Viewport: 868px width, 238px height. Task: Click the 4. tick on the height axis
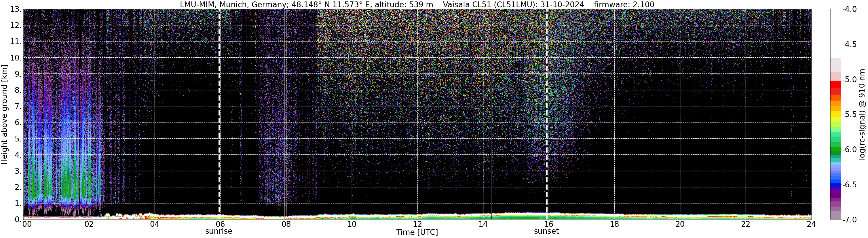[x=18, y=155]
